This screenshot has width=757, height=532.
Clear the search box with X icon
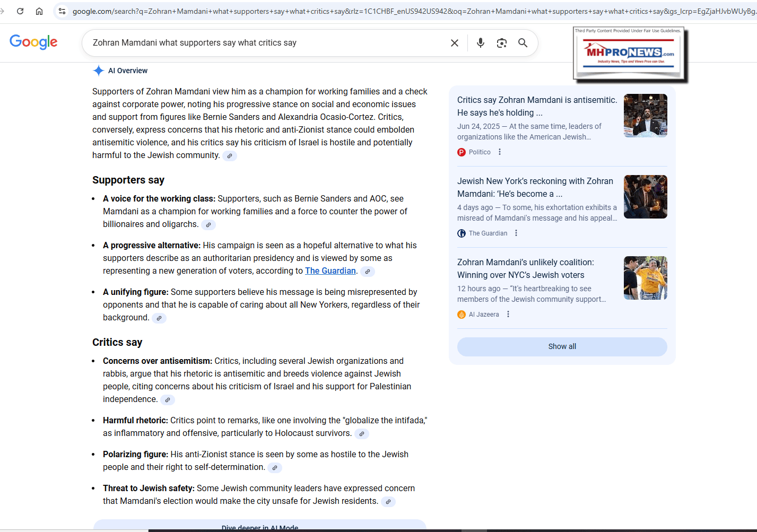[454, 43]
